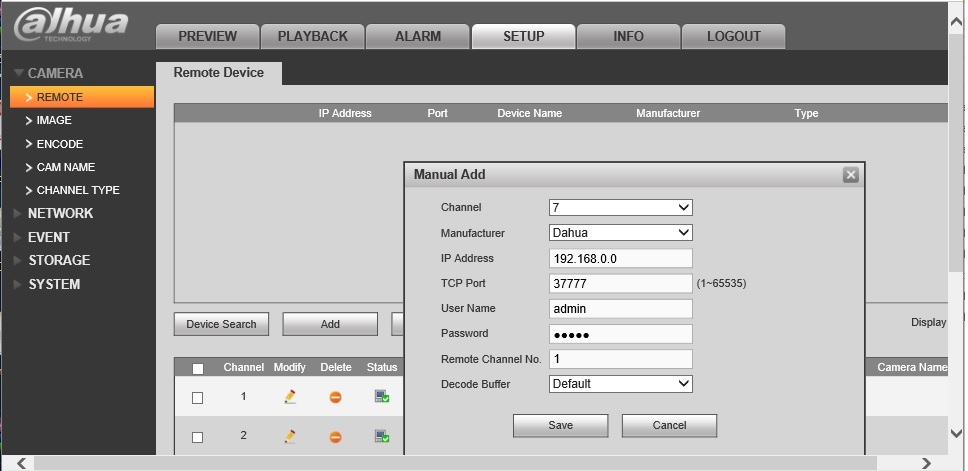
Task: Open the ENCODE settings item
Action: 54,144
